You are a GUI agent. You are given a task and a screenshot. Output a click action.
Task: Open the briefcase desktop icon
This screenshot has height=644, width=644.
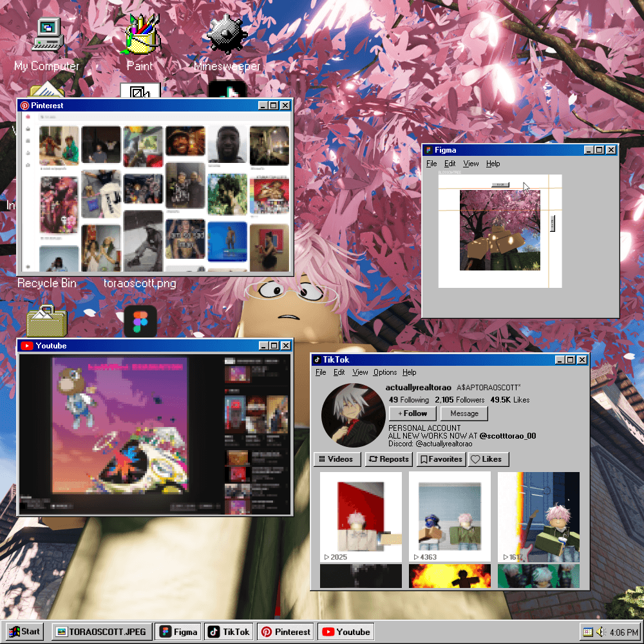tap(47, 321)
